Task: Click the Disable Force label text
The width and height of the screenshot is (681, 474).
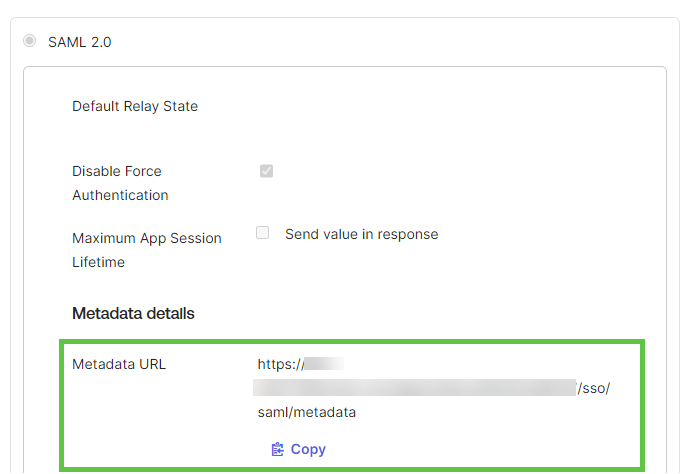Action: (x=116, y=171)
